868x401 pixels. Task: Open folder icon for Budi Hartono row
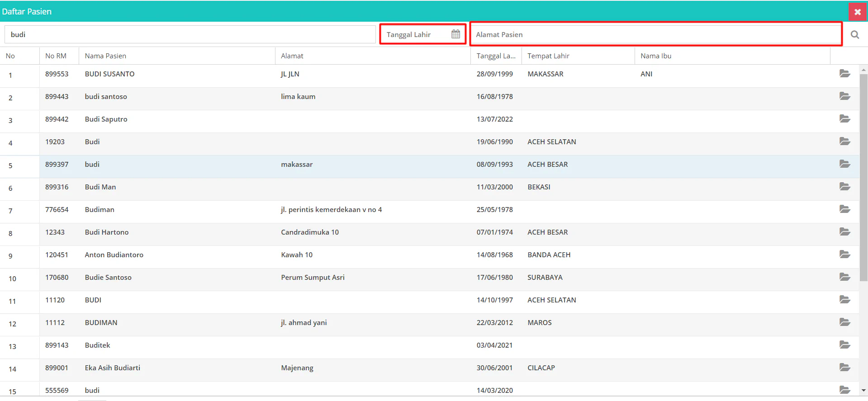[844, 231]
